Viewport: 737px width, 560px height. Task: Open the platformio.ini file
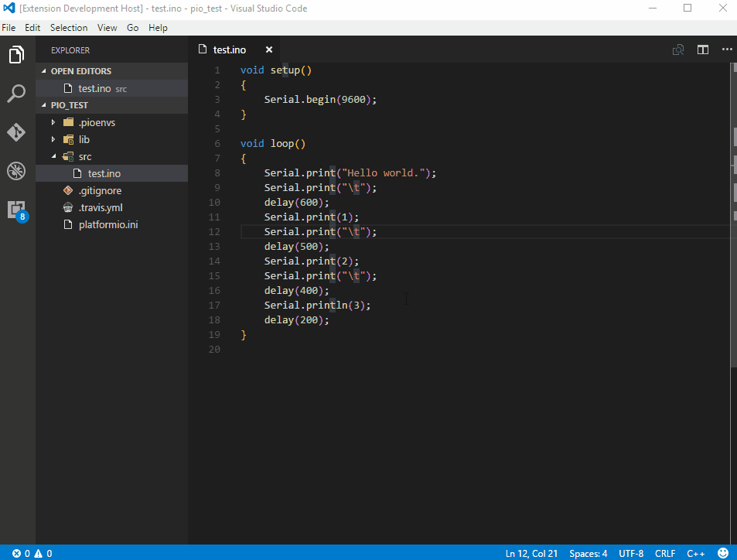[x=107, y=224]
